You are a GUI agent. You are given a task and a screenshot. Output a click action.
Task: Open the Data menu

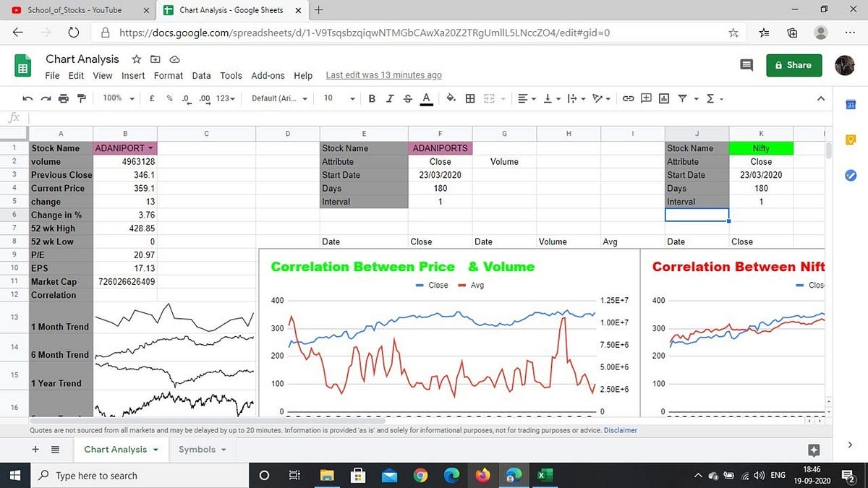[201, 75]
